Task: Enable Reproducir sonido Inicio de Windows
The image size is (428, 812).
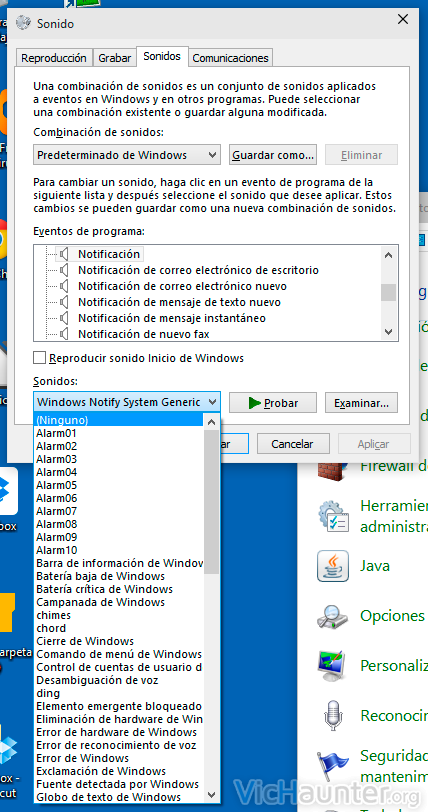Action: tap(39, 358)
